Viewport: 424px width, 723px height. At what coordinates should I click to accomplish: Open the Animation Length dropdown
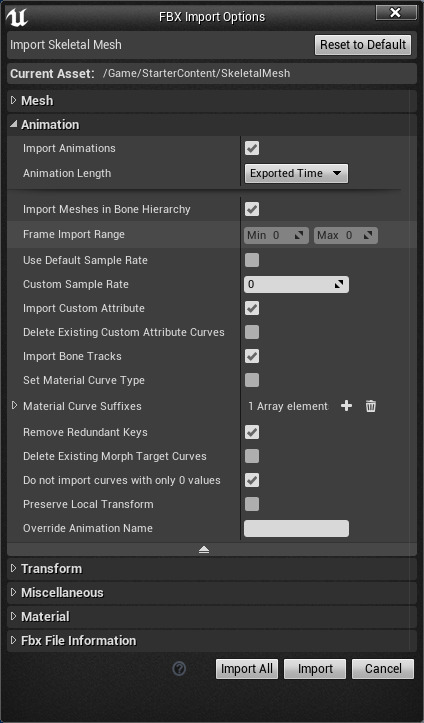point(296,173)
